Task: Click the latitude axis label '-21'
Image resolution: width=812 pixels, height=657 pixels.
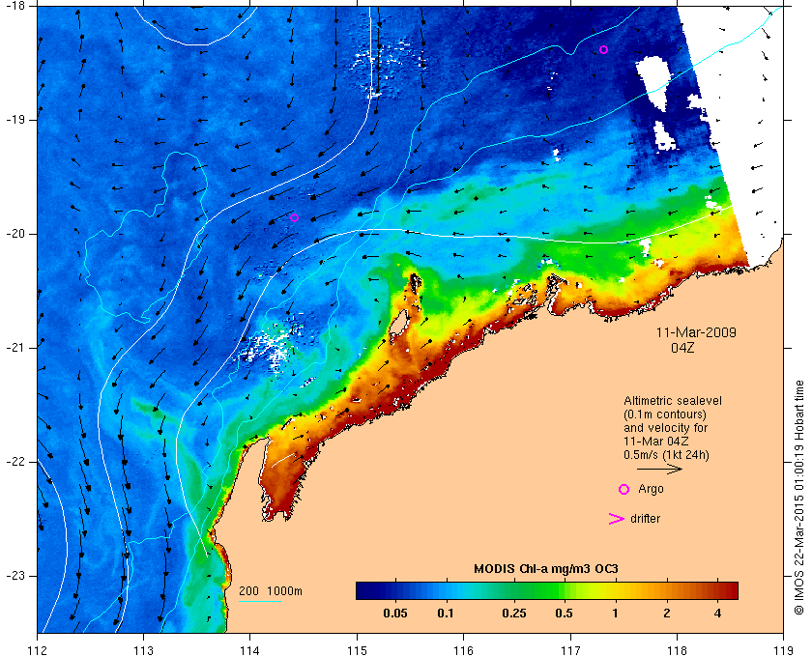Action: [14, 348]
